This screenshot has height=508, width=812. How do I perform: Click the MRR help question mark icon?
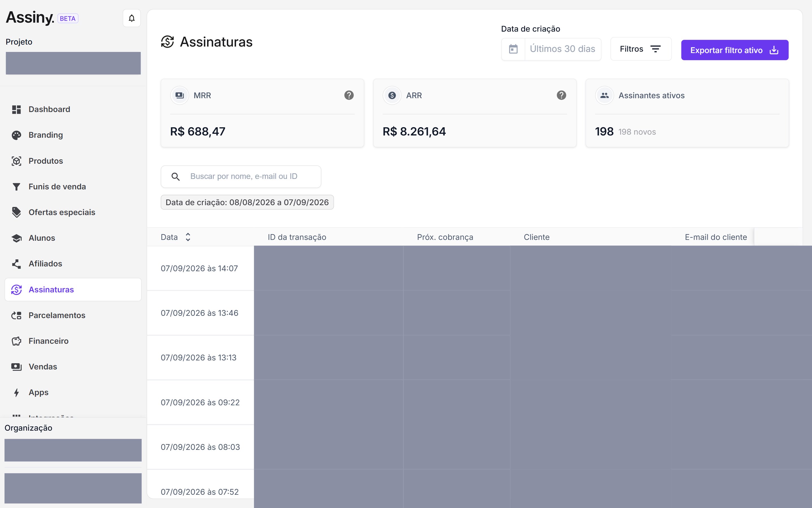point(349,95)
